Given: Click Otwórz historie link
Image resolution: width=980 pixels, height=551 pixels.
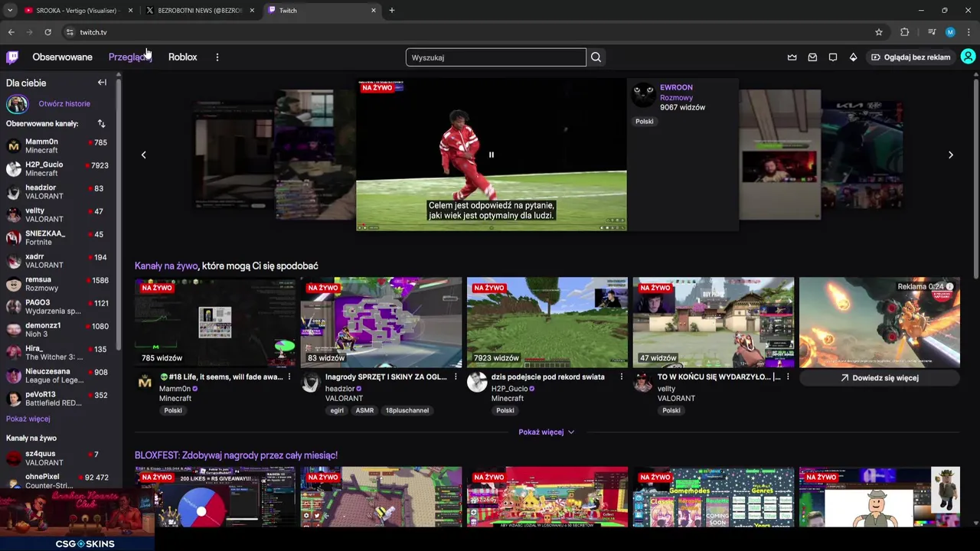Looking at the screenshot, I should (64, 103).
